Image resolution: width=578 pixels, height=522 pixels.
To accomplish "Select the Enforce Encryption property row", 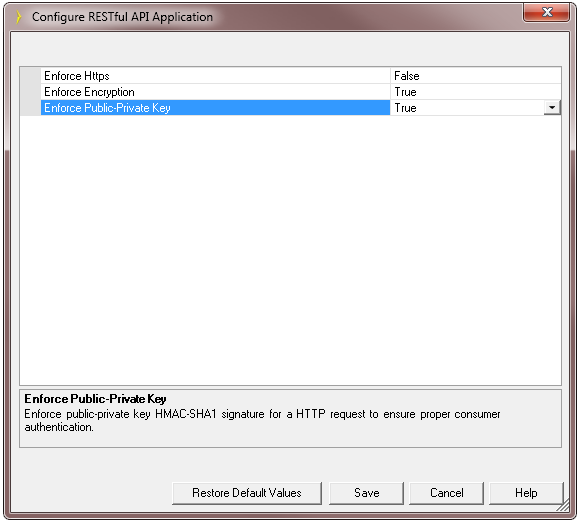I will (x=290, y=92).
